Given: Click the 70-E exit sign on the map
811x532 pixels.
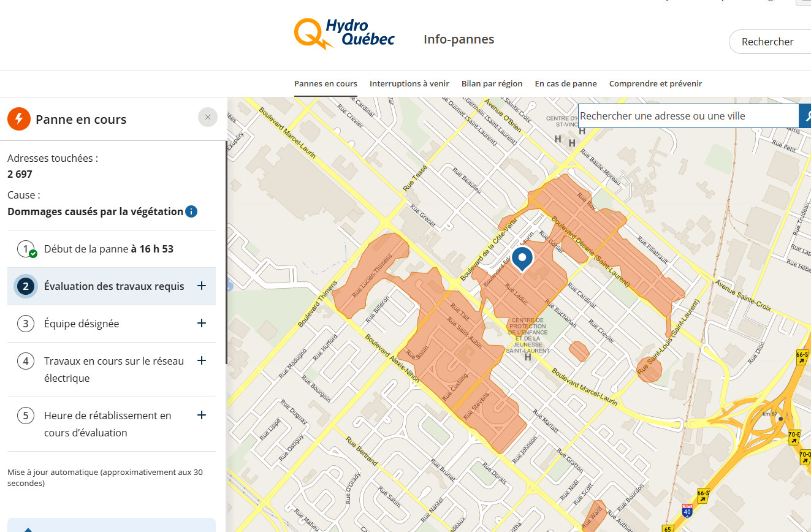Looking at the screenshot, I should (x=794, y=437).
